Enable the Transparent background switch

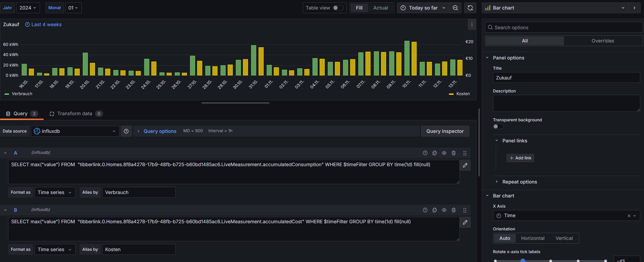pos(498,126)
